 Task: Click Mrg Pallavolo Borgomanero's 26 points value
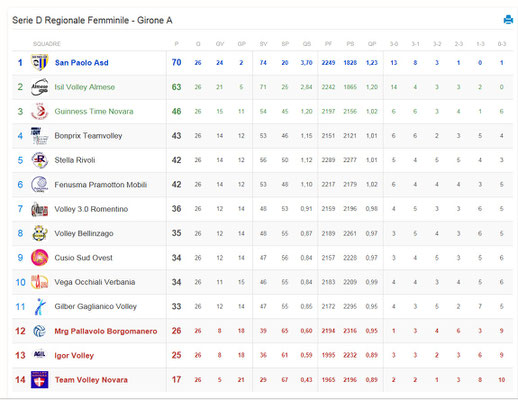(176, 331)
